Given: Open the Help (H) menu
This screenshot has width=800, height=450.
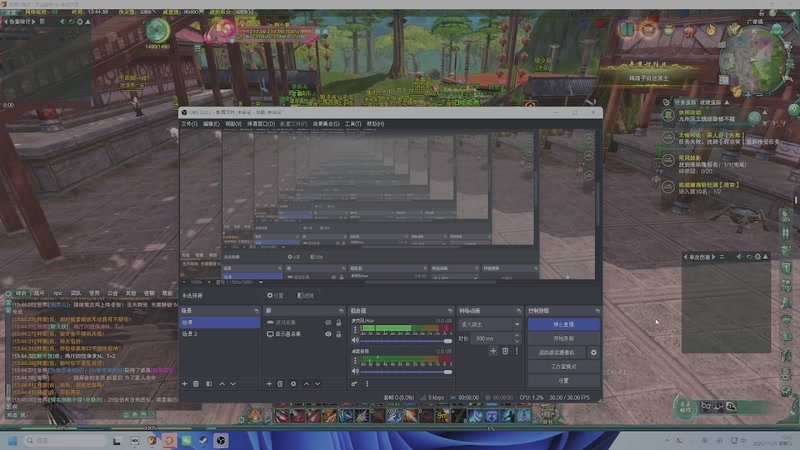Looking at the screenshot, I should point(375,124).
